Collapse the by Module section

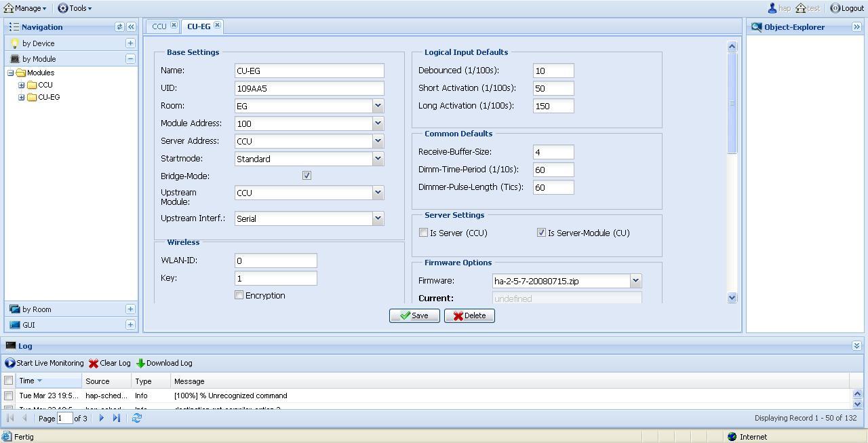point(130,58)
